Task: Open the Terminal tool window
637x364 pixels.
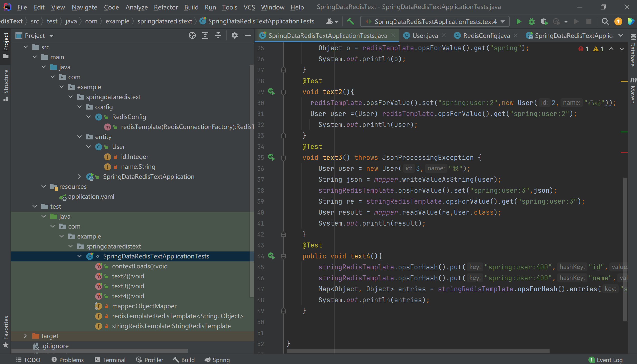Action: [x=110, y=360]
